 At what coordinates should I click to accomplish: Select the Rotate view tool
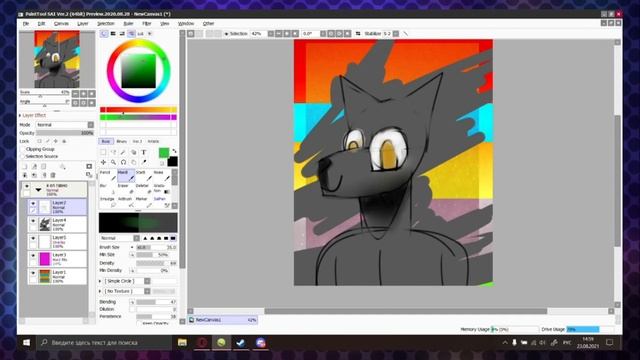(123, 162)
